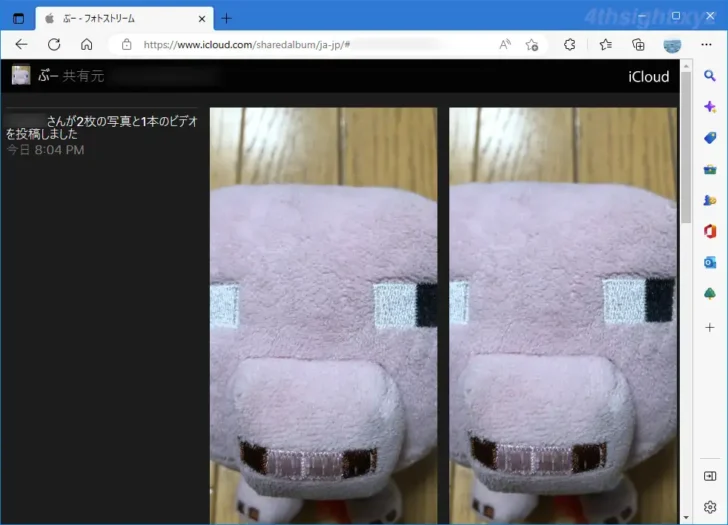Image resolution: width=728 pixels, height=525 pixels.
Task: Open the tab actions menu icon
Action: pyautogui.click(x=19, y=19)
